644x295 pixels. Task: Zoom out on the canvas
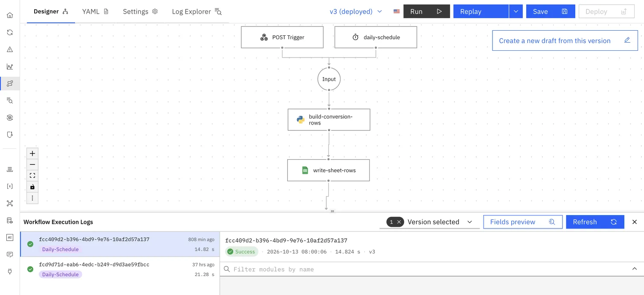coord(32,165)
